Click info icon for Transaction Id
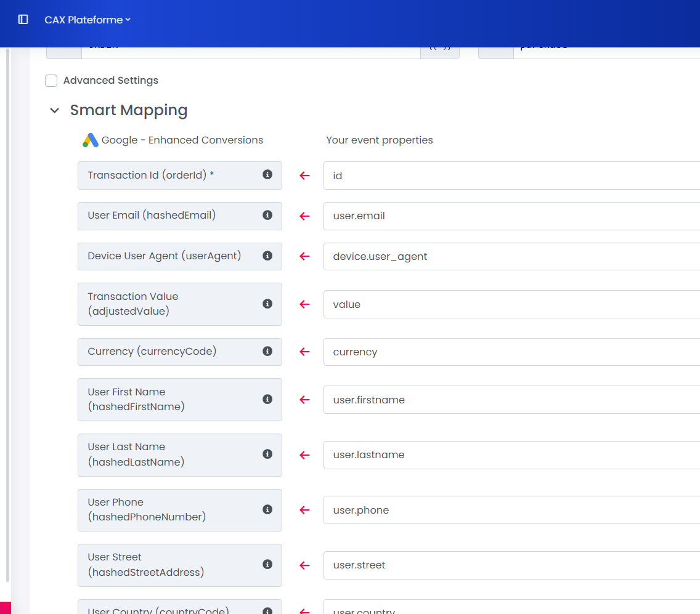 click(267, 175)
